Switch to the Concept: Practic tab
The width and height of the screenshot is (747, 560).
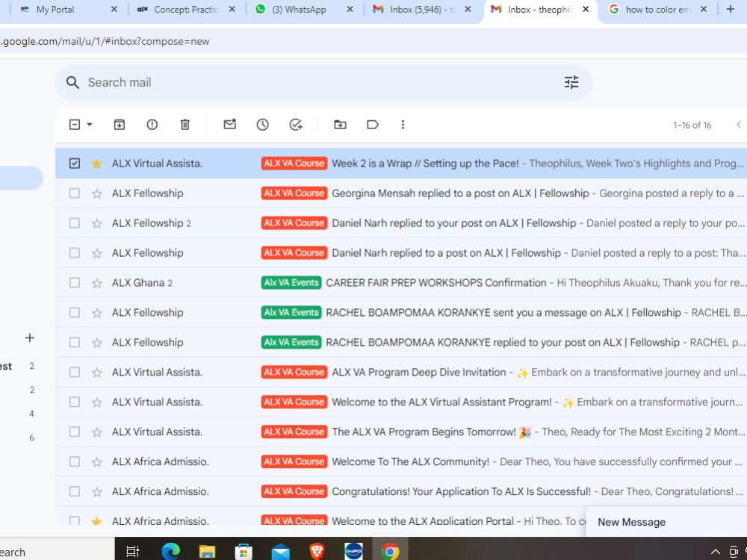click(x=186, y=10)
